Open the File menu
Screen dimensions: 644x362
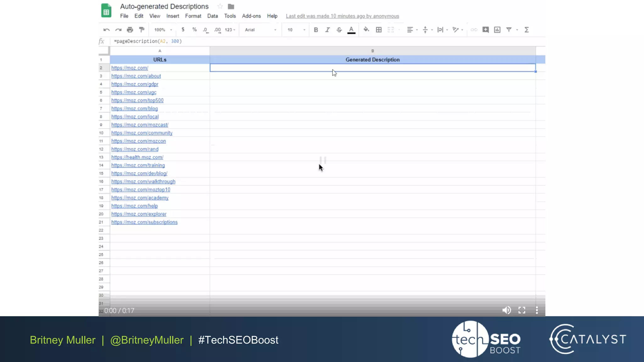click(x=124, y=16)
